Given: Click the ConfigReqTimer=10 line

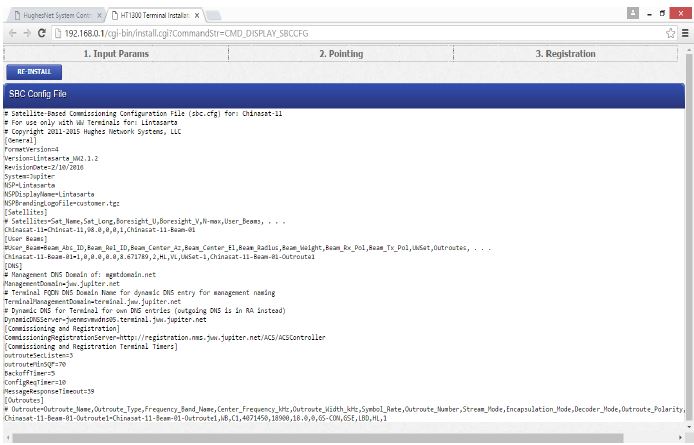Looking at the screenshot, I should tap(35, 382).
